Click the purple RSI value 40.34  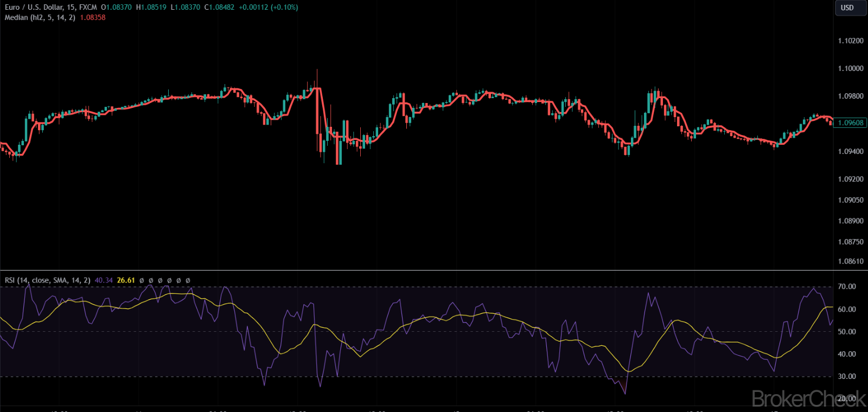[104, 280]
